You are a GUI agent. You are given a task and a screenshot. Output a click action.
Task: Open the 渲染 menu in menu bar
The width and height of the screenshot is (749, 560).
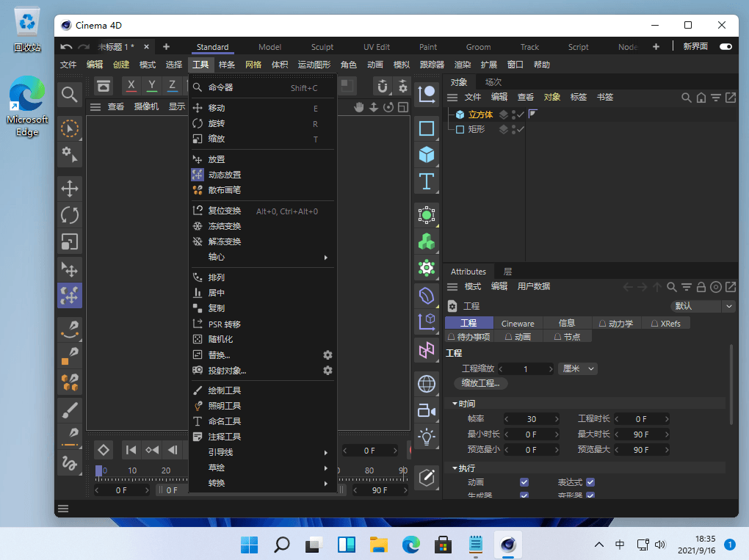coord(463,65)
